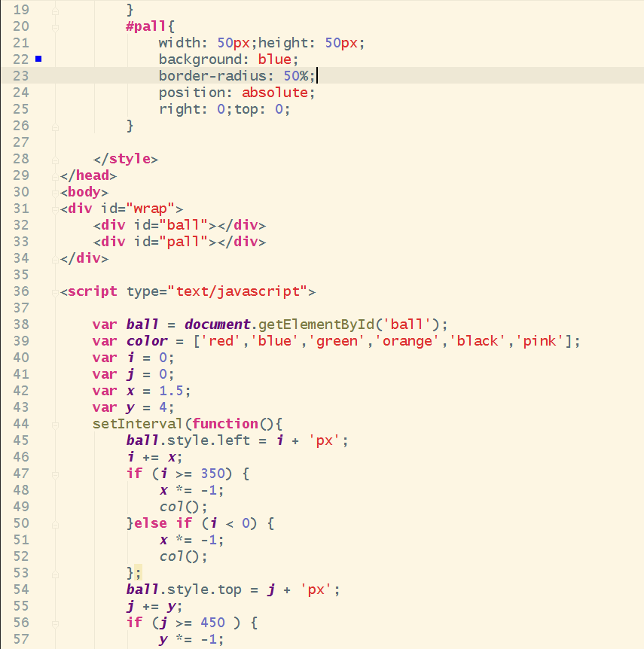Collapse the body tag fold marker on line 30

(55, 193)
